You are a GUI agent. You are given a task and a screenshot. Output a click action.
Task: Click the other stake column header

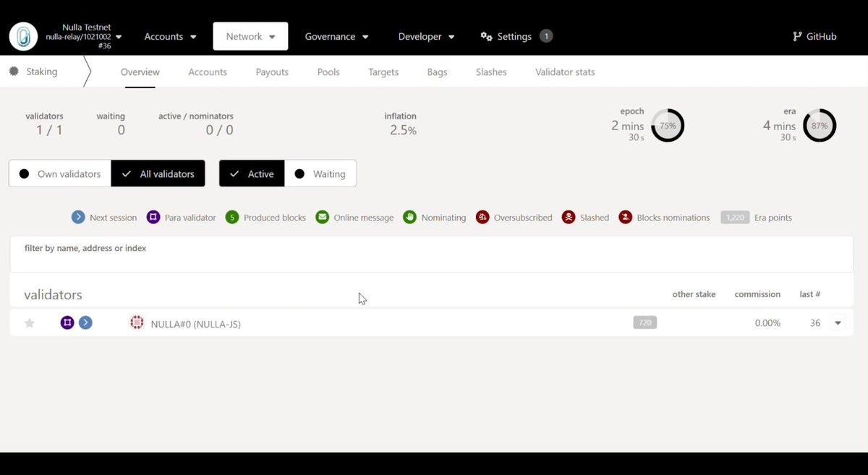click(x=694, y=294)
